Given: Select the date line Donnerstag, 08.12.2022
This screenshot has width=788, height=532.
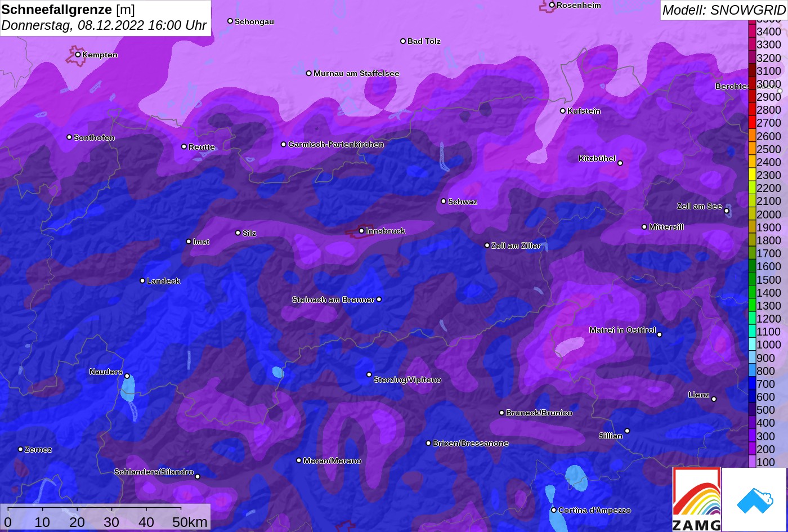Looking at the screenshot, I should (x=104, y=25).
